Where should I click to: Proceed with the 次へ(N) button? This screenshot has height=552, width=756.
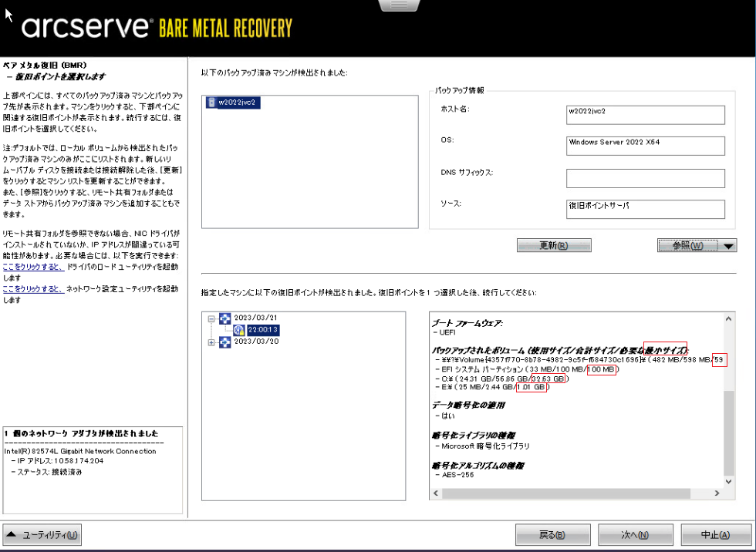click(x=636, y=535)
